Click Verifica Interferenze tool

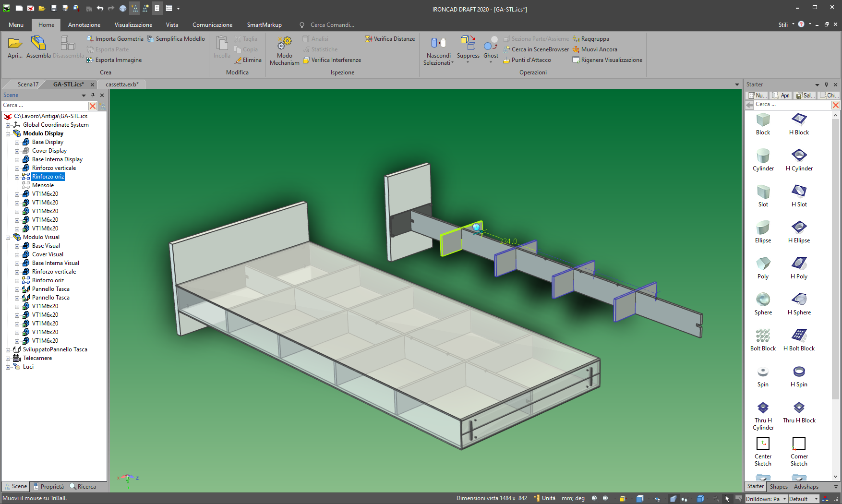click(x=332, y=60)
